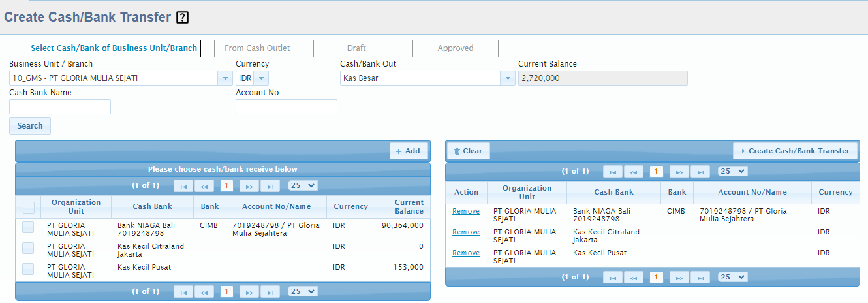Open the Approved tab

pos(456,48)
